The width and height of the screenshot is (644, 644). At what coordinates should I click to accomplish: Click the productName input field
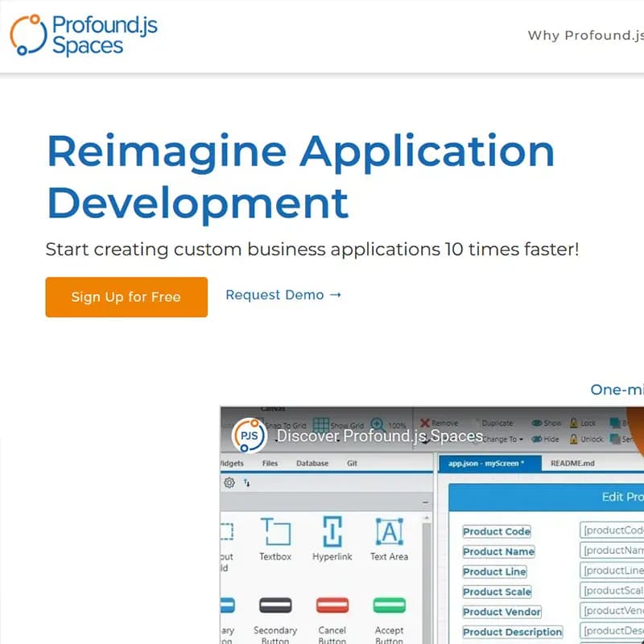[x=612, y=551]
